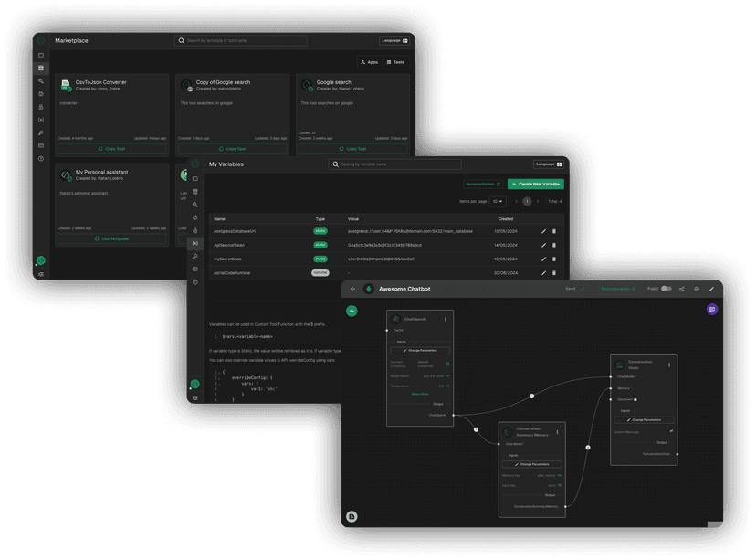Click the ChatOpenAI node model icon
This screenshot has width=756, height=560.
coord(396,320)
